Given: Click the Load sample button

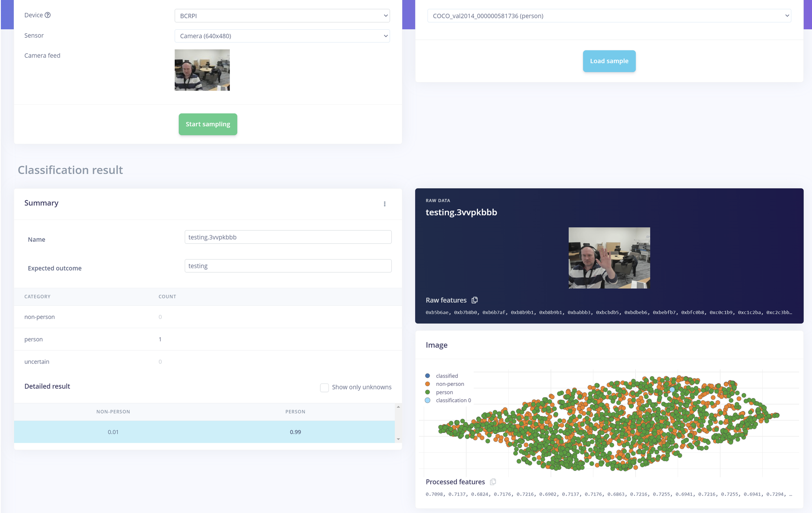Looking at the screenshot, I should (x=609, y=61).
